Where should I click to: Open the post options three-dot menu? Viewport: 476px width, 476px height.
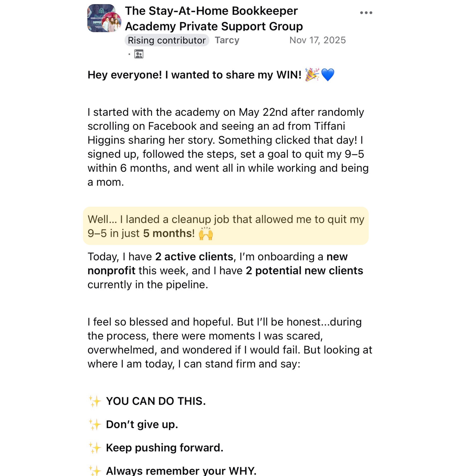(x=366, y=13)
